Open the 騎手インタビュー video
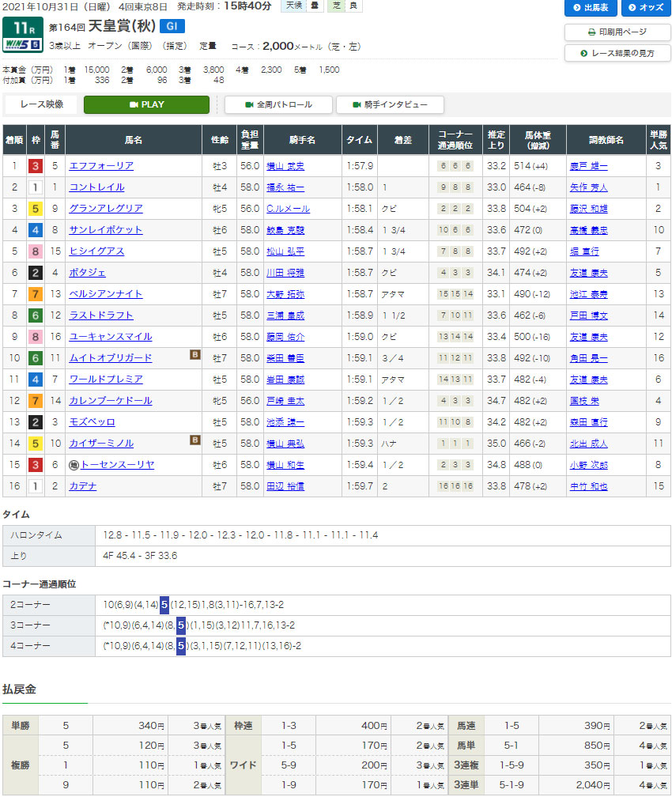The width and height of the screenshot is (672, 797). (x=390, y=104)
